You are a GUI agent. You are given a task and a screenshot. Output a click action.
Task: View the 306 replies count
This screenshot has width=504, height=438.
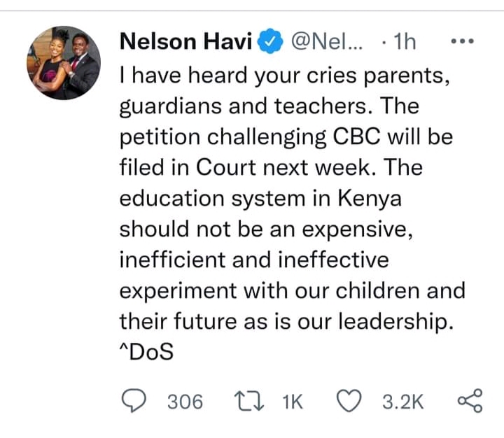pos(185,402)
